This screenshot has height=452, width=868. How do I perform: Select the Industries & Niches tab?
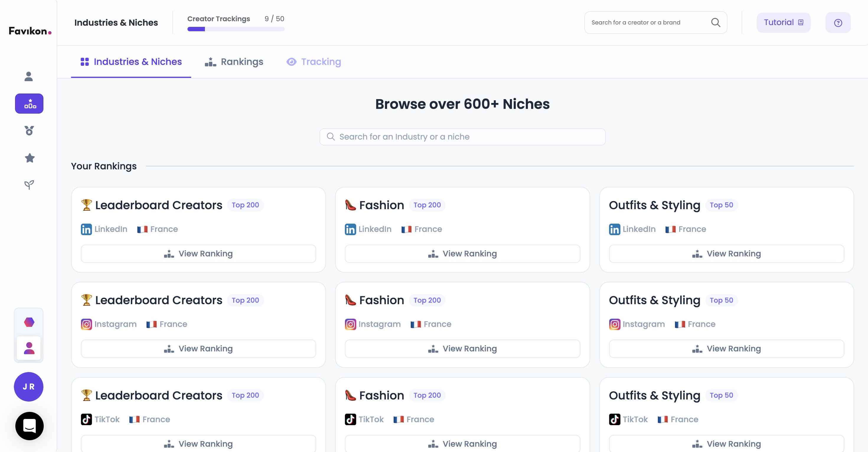pos(131,62)
